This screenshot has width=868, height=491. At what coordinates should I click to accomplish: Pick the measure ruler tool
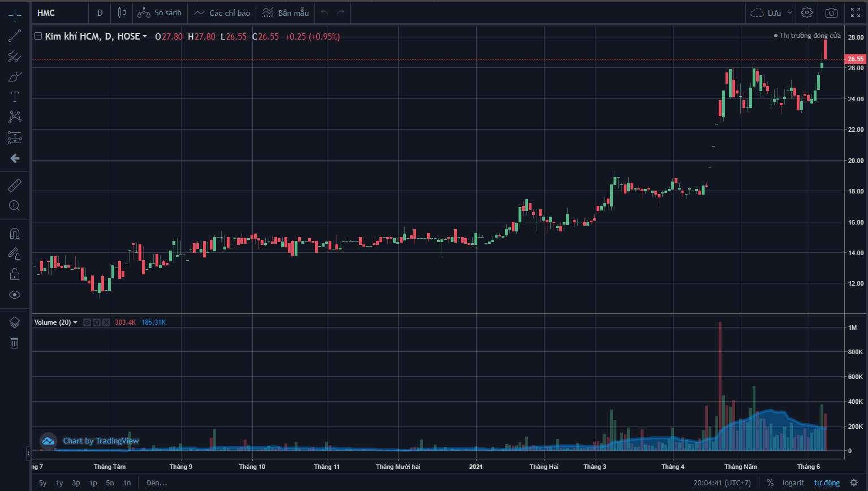[x=15, y=186]
